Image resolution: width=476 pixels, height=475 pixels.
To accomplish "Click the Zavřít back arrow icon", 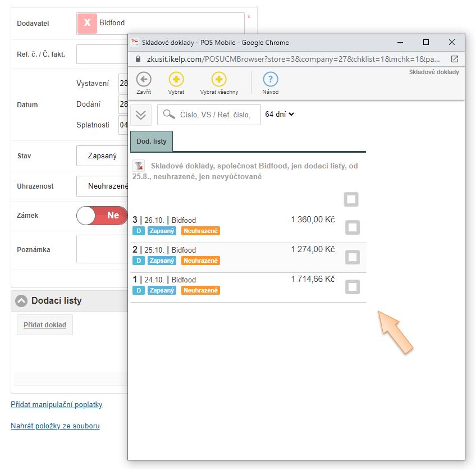I will tap(144, 80).
